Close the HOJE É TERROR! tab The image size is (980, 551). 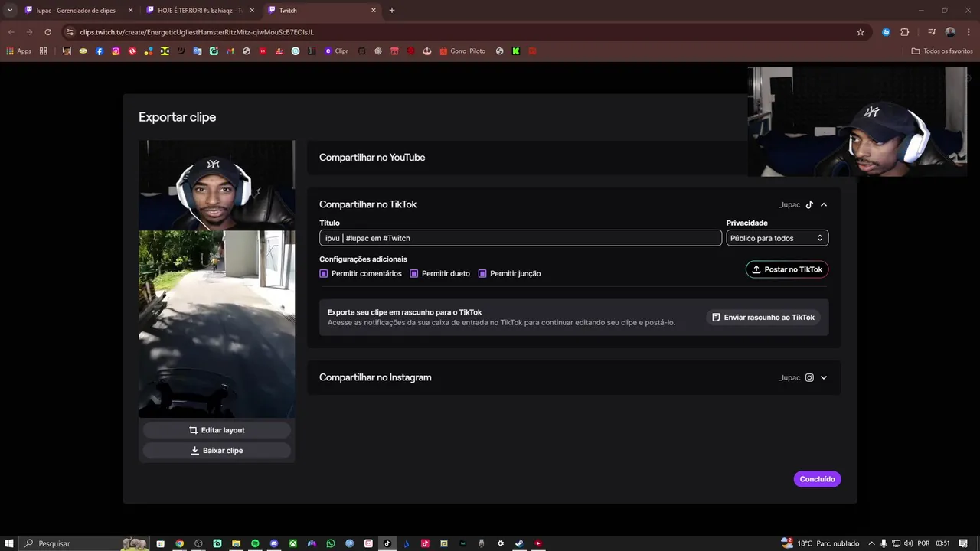point(252,11)
